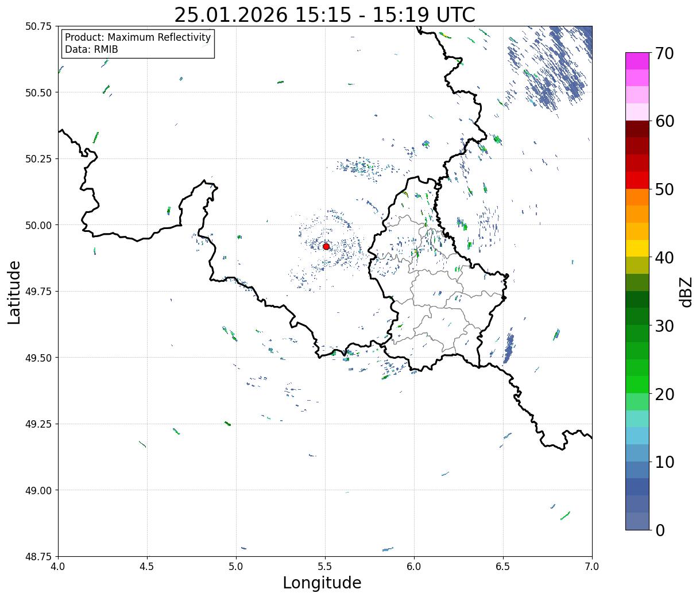Click the colorbar tick label 60
The height and width of the screenshot is (597, 700).
coord(664,121)
